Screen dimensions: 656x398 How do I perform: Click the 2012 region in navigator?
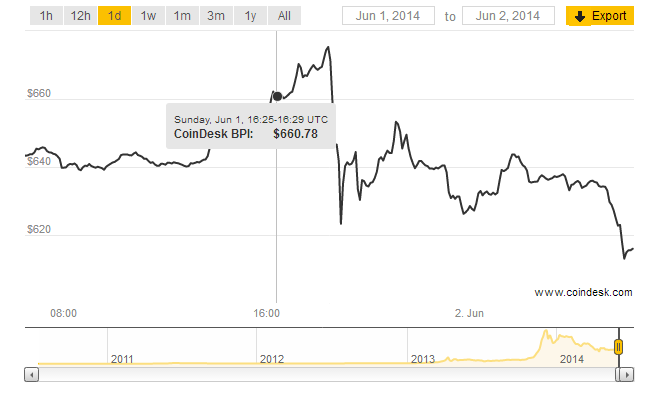click(272, 359)
